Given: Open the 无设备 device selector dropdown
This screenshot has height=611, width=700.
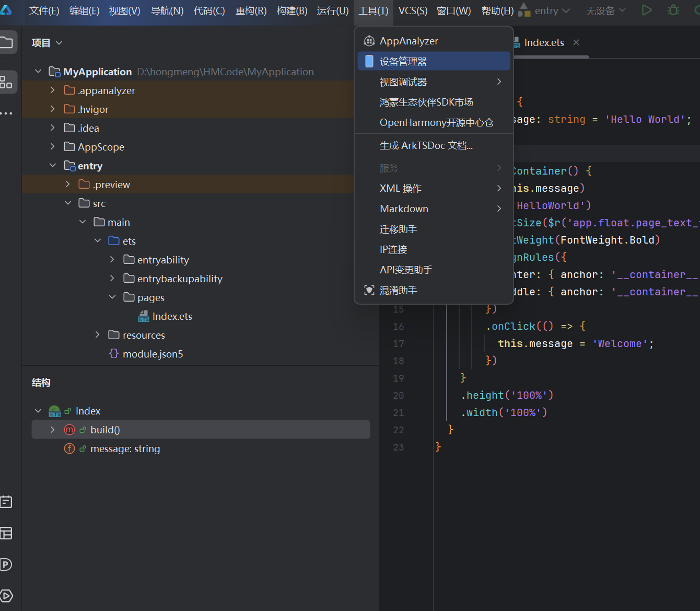Looking at the screenshot, I should (605, 10).
